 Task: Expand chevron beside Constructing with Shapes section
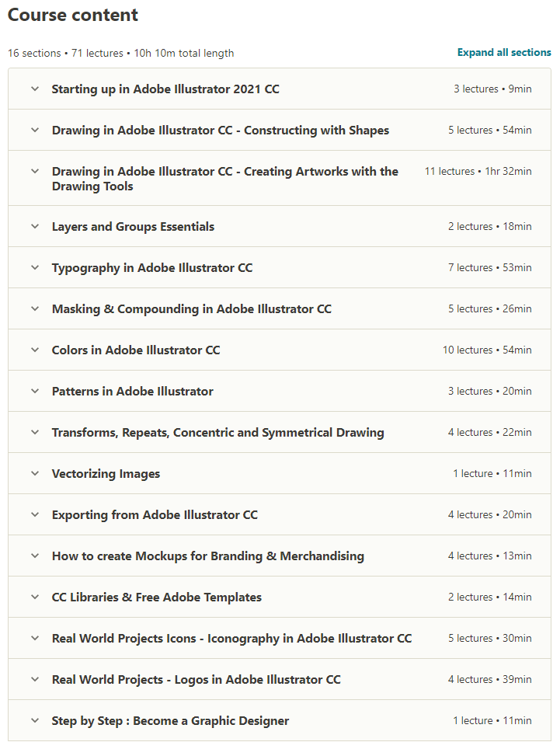35,130
